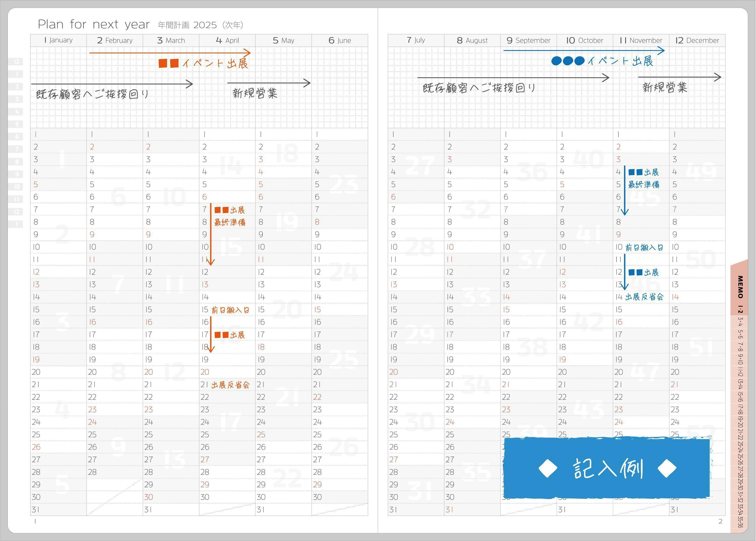Click 既存顧客へご挨拶回り text under January
Screen dimensions: 756x541
click(92, 94)
